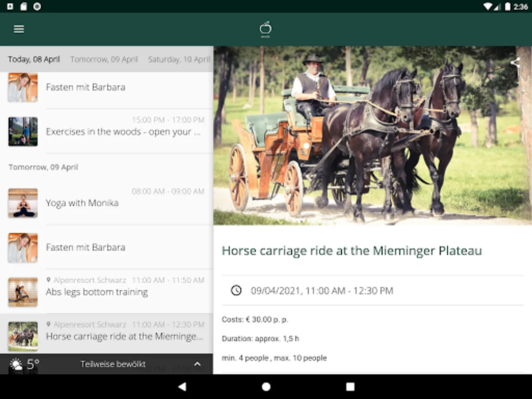Open Fasten mit Barbara under Tomorrow
Image resolution: width=532 pixels, height=399 pixels.
pos(106,247)
